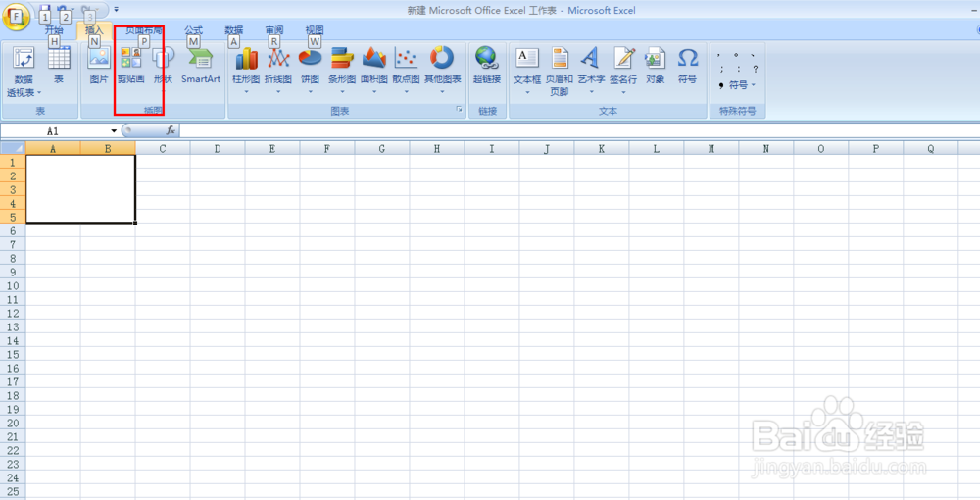The width and height of the screenshot is (980, 500).
Task: Expand the Bar chart (条形图) dropdown arrow
Action: (x=342, y=92)
